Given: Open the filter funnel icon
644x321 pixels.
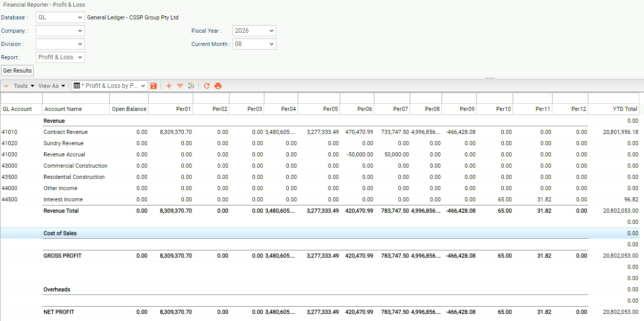Looking at the screenshot, I should coord(180,86).
